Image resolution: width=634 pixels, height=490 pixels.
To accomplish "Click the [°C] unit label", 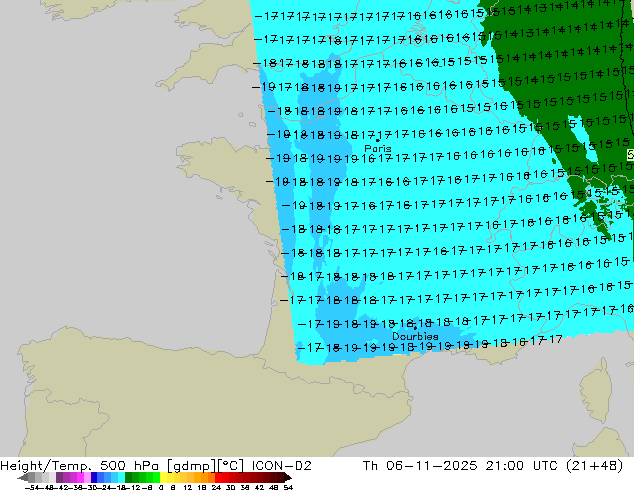I will click(231, 466).
